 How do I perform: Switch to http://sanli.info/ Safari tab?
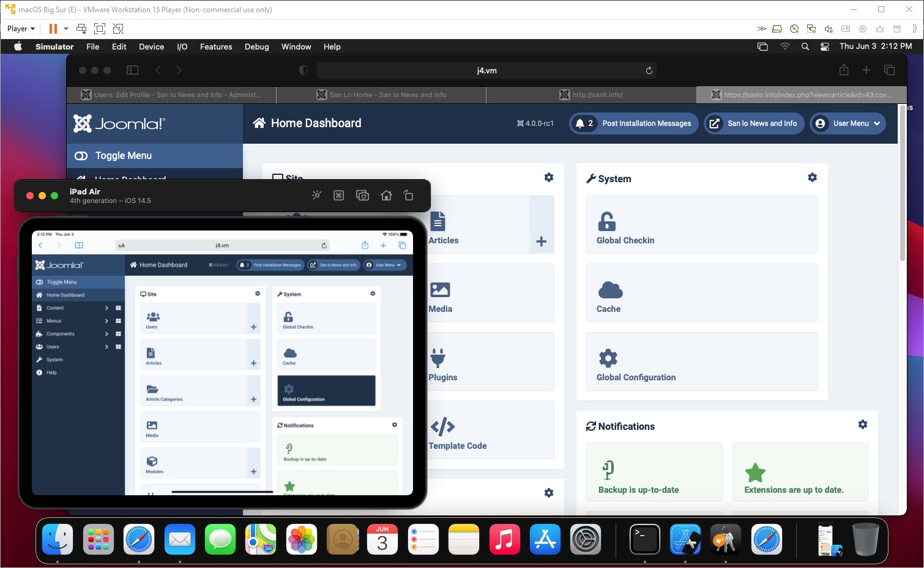click(x=591, y=95)
